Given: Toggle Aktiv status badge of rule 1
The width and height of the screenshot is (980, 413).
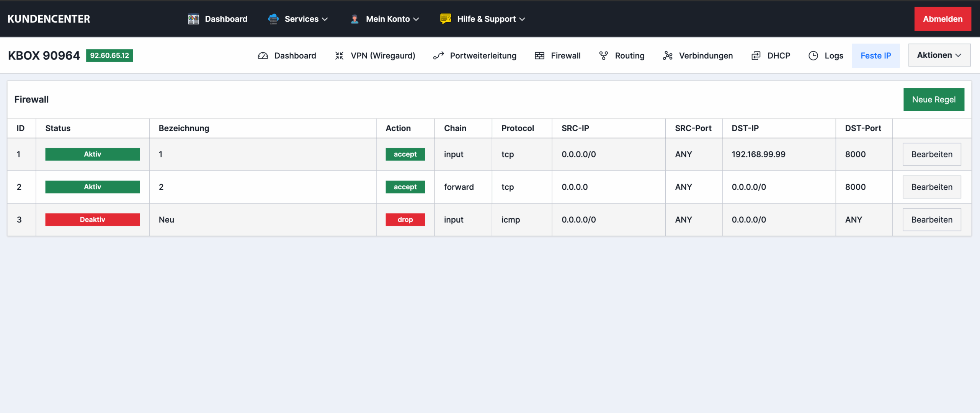Looking at the screenshot, I should tap(92, 154).
